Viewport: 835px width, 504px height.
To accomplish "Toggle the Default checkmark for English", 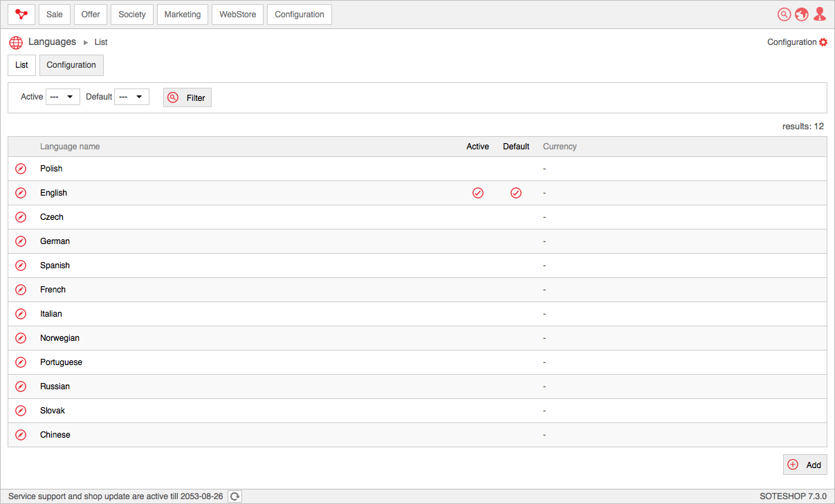I will coord(516,193).
